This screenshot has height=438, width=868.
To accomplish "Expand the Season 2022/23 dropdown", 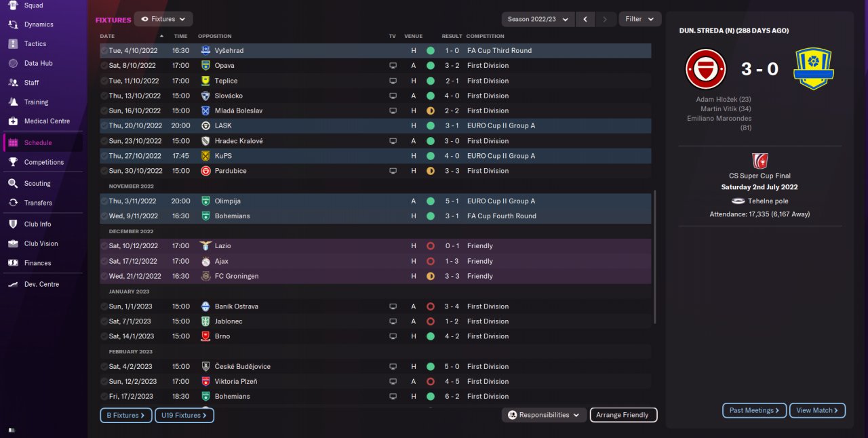I will pyautogui.click(x=538, y=19).
